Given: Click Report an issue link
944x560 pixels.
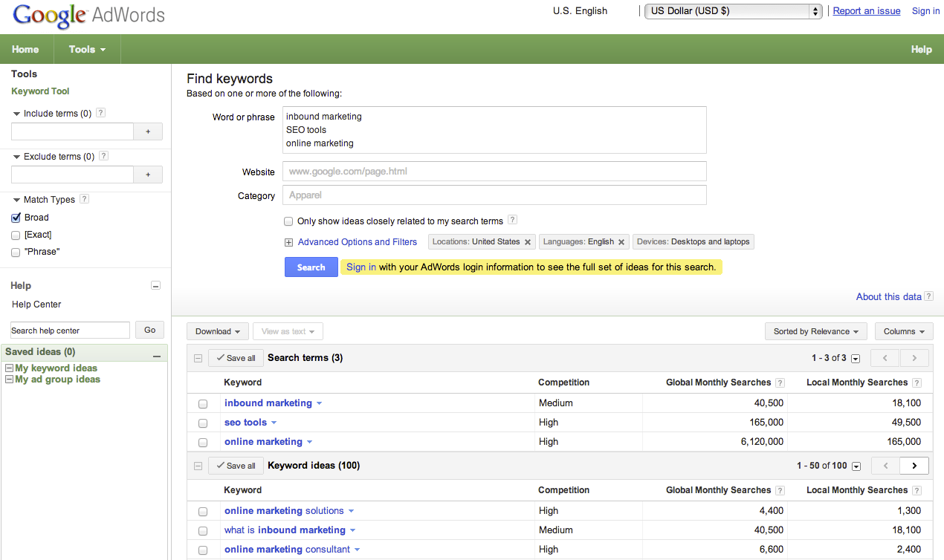Looking at the screenshot, I should (x=867, y=11).
